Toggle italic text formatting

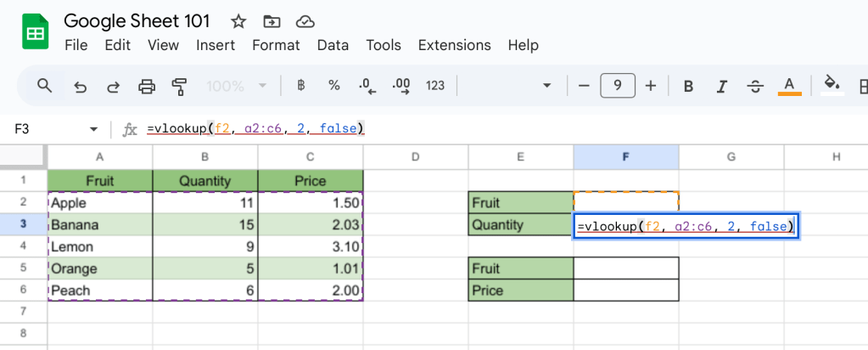click(722, 86)
